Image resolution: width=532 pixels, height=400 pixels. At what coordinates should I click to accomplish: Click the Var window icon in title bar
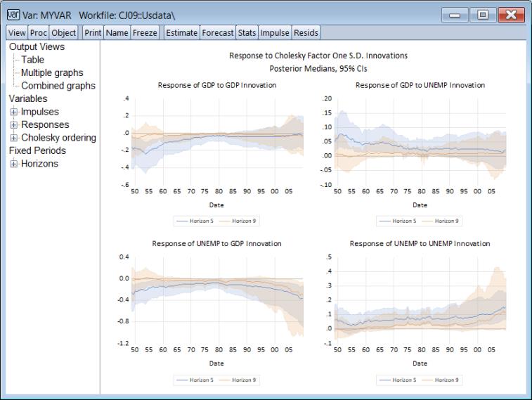13,15
